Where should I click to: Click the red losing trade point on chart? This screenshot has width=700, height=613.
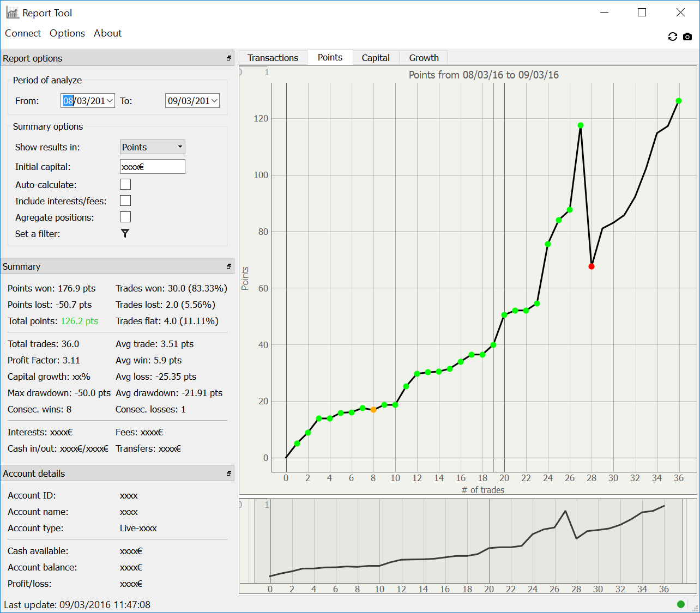point(592,266)
